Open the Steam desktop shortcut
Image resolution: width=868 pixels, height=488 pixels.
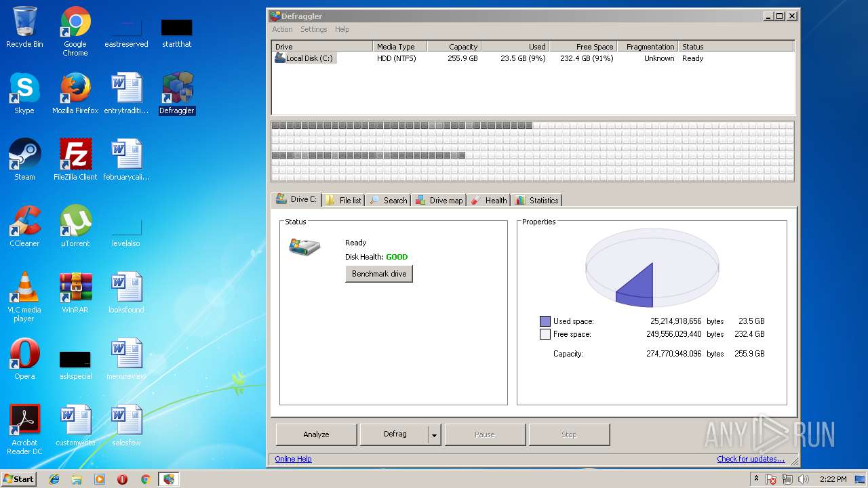pyautogui.click(x=24, y=160)
